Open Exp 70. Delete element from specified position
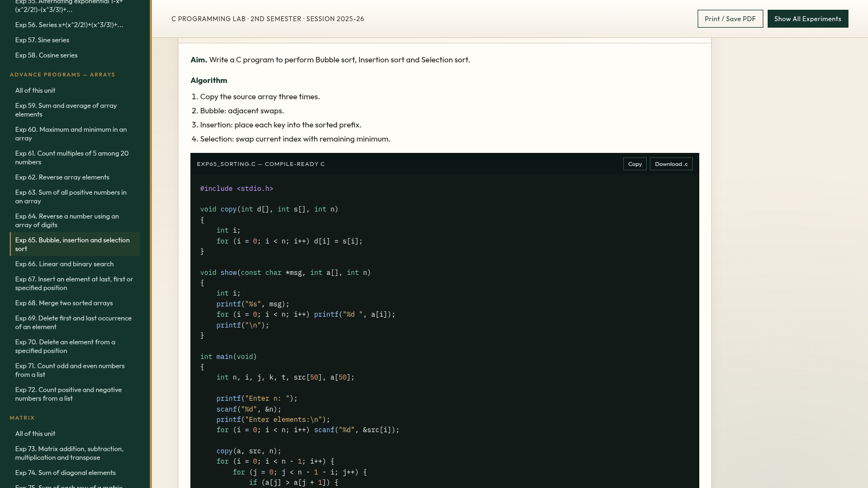868x488 pixels. coord(75,346)
